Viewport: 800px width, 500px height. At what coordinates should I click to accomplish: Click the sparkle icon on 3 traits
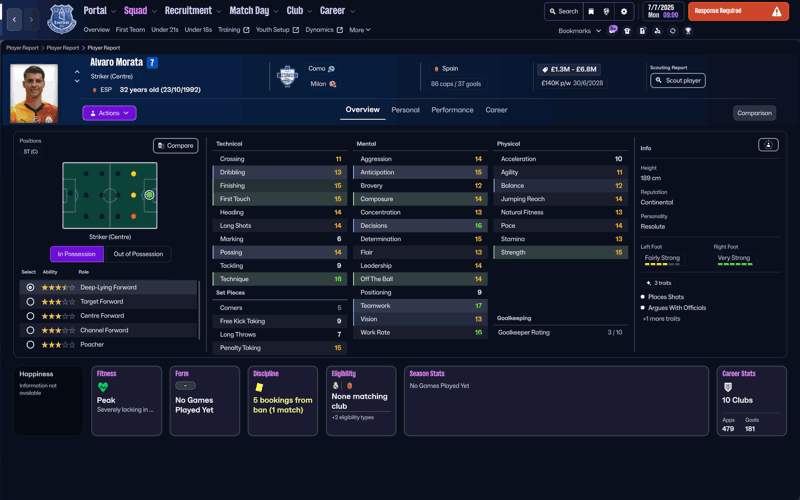click(x=648, y=283)
